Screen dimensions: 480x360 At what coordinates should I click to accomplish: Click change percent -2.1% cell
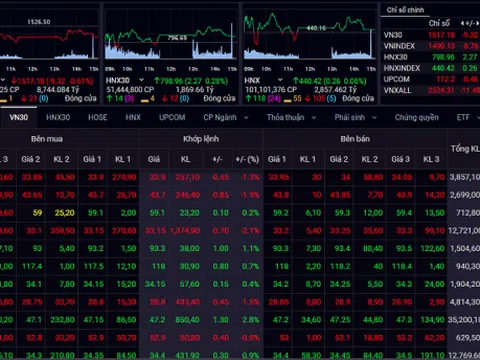pos(250,231)
